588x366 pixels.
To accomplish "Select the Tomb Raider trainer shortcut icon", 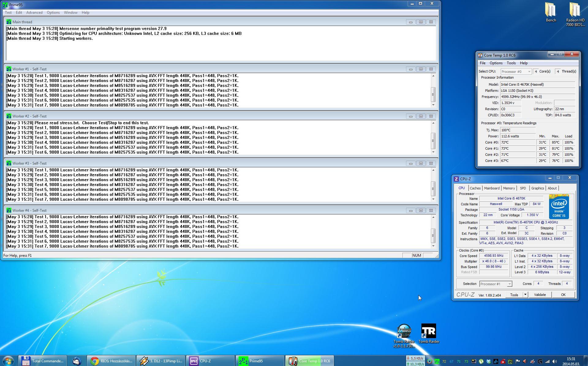I will pos(404,335).
